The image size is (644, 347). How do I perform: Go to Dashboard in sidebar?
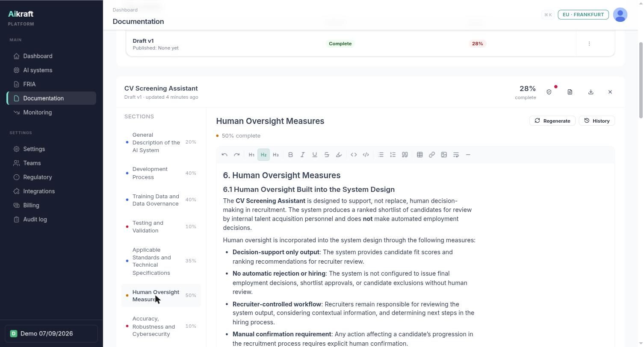point(51,56)
